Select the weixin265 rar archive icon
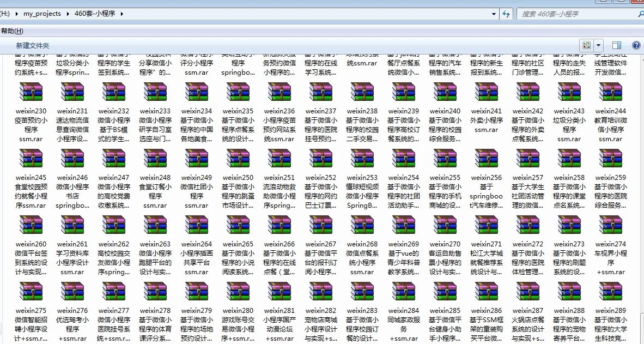Screen dimensions: 644x344 pos(238,225)
